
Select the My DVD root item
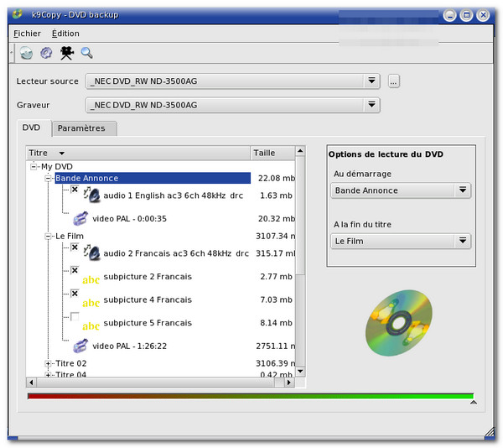coord(57,166)
